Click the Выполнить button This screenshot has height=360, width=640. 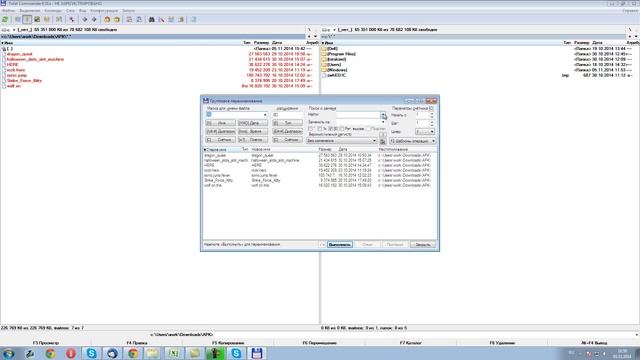(x=340, y=244)
